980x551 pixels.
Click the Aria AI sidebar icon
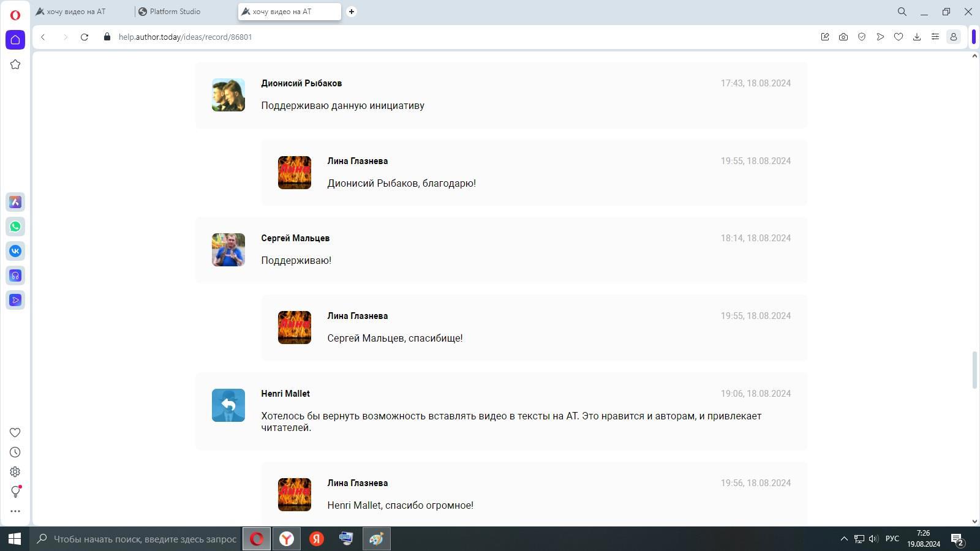[15, 202]
